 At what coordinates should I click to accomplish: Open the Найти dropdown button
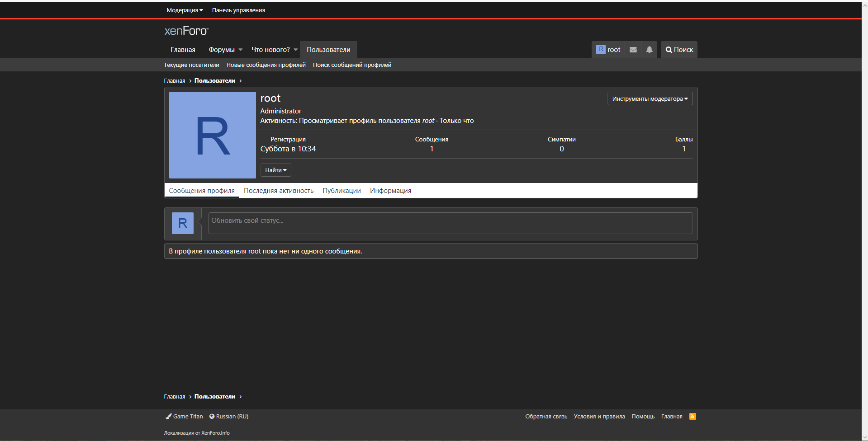[x=275, y=170]
